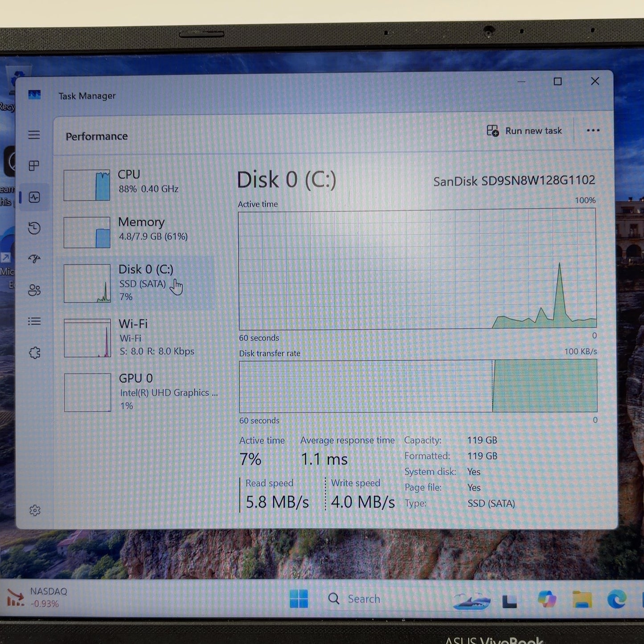Click the 4.0 MB/s write speed value
Image resolution: width=644 pixels, height=644 pixels.
[x=363, y=502]
